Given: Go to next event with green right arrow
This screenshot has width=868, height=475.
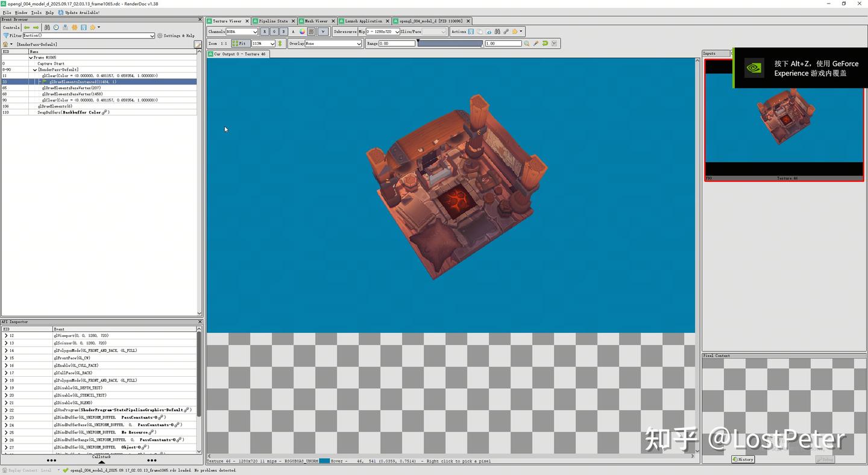Looking at the screenshot, I should 36,27.
